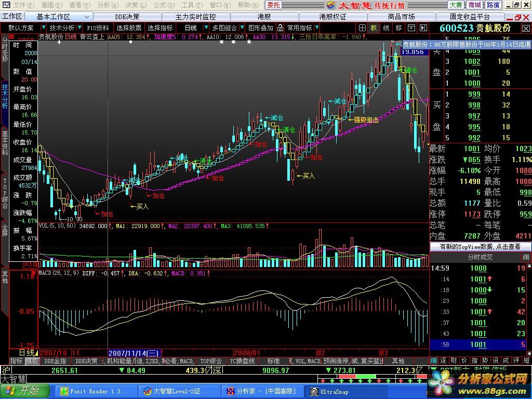Switch to the 港股权证 tab
532x399 pixels.
point(332,17)
